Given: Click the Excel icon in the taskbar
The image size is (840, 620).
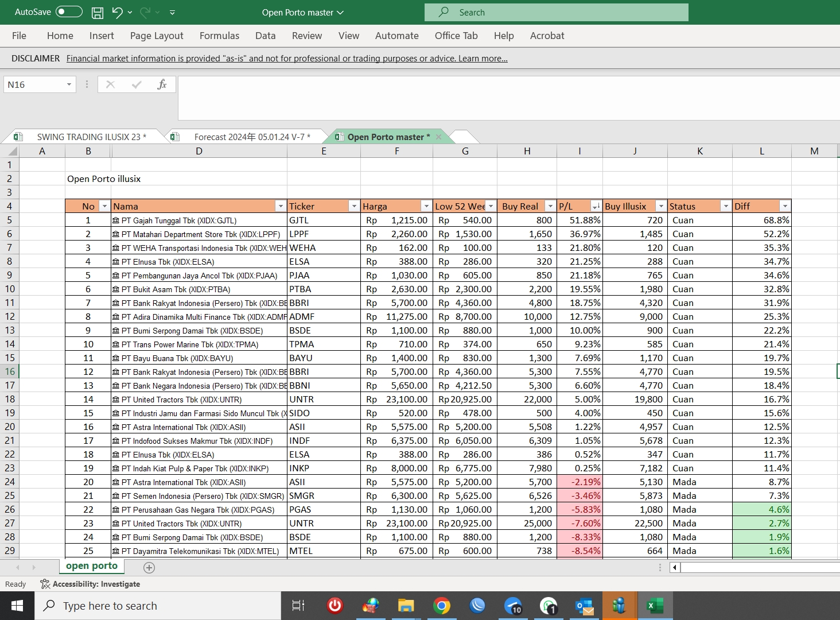Looking at the screenshot, I should (x=655, y=606).
